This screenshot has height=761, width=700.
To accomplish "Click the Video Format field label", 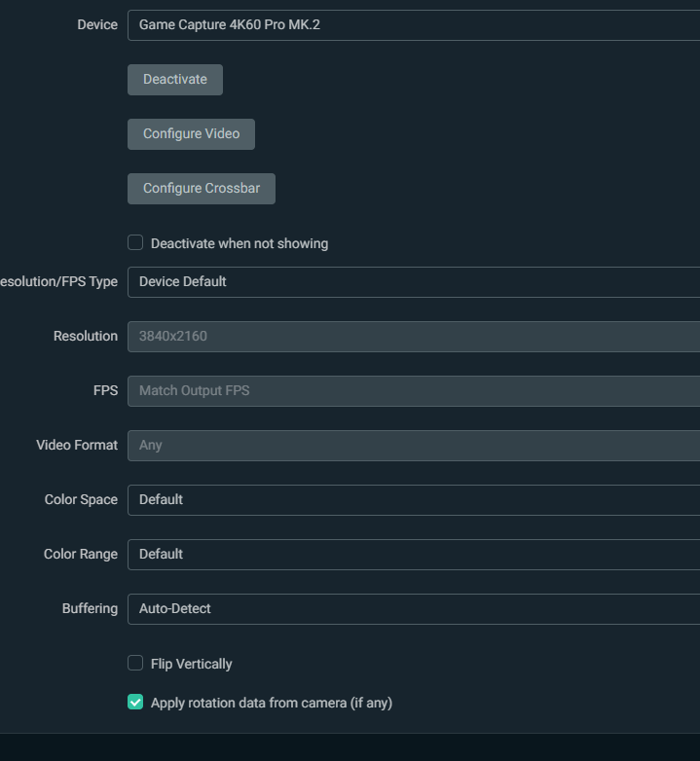I will [77, 445].
